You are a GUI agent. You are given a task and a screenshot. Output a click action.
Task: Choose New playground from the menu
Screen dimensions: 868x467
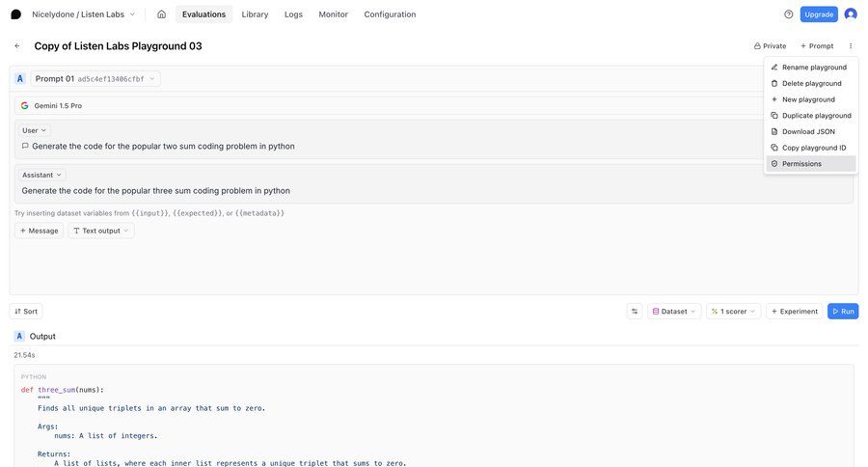pos(810,99)
